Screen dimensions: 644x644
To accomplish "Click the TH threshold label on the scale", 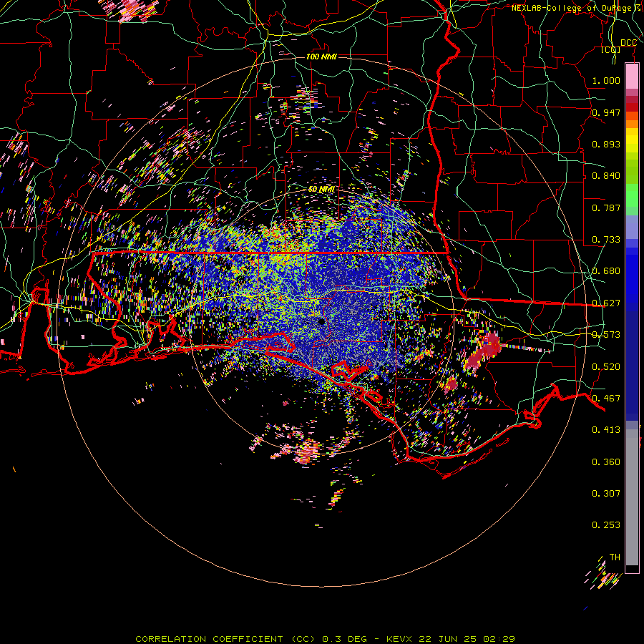I will point(615,557).
